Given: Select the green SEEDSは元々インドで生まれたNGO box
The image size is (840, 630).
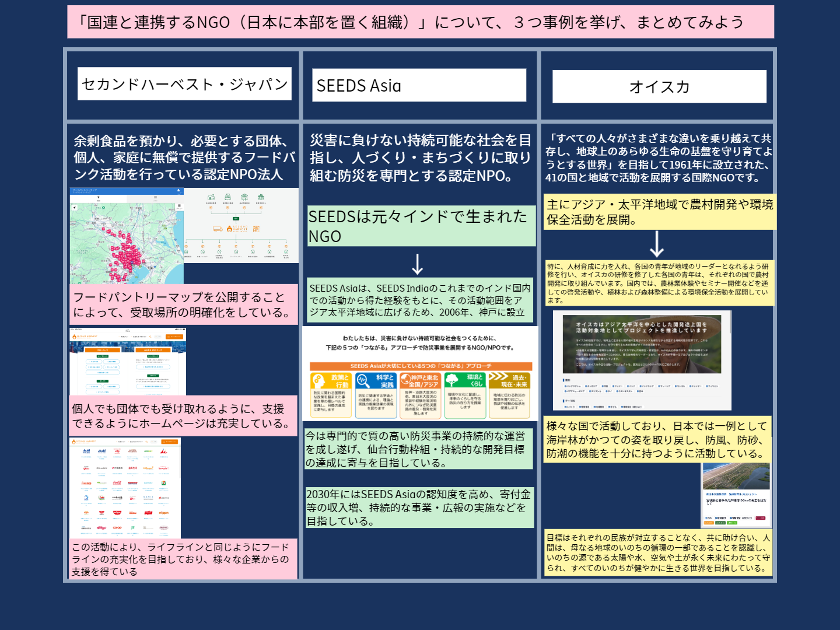Looking at the screenshot, I should (421, 226).
